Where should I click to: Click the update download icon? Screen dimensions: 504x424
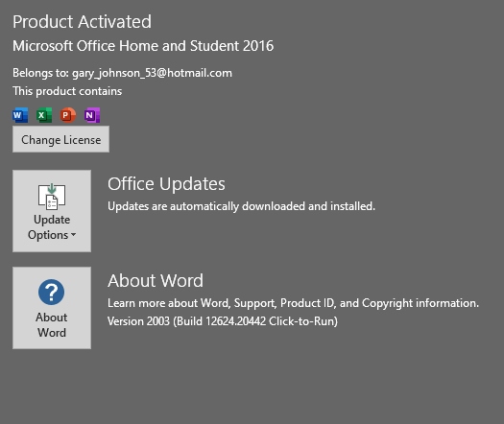[x=52, y=197]
